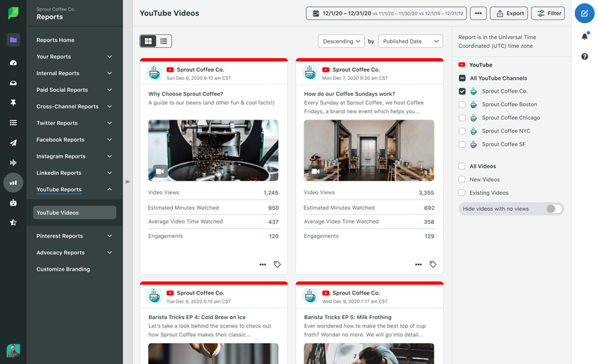Click the pin icon in left rail

pyautogui.click(x=13, y=102)
